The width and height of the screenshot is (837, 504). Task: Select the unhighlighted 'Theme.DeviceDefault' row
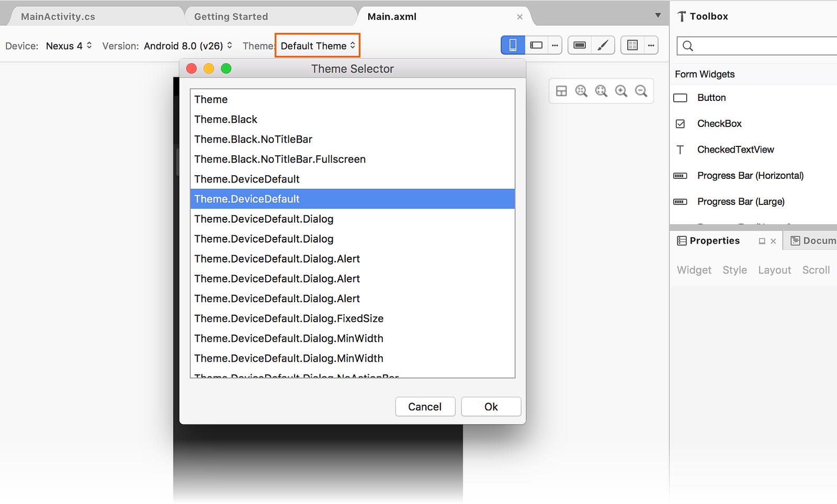(x=353, y=179)
